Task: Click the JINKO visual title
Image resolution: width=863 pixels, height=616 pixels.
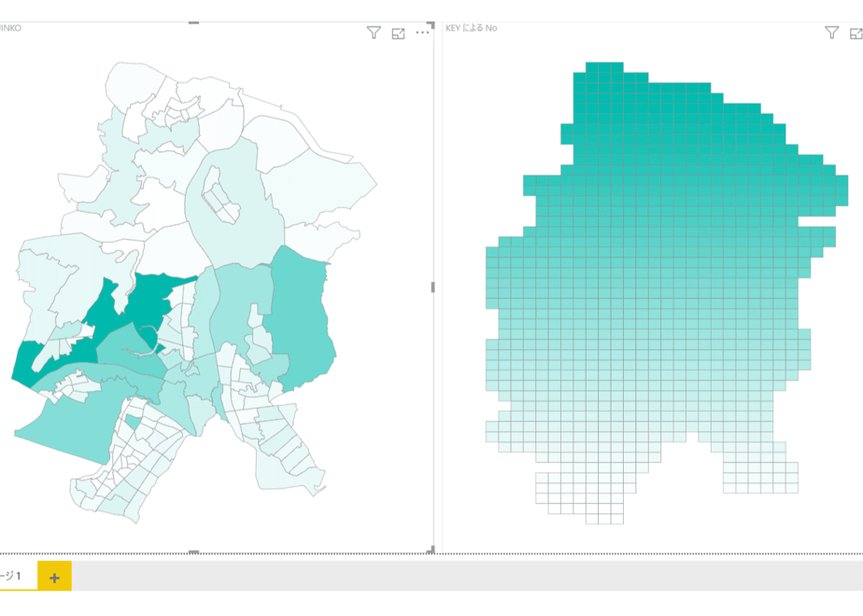Action: [10, 28]
